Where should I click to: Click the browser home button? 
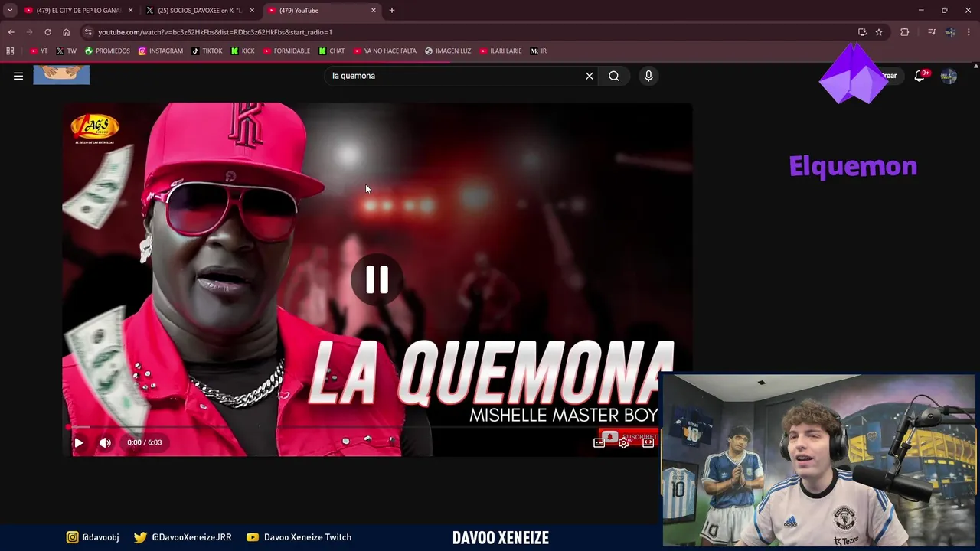tap(66, 32)
